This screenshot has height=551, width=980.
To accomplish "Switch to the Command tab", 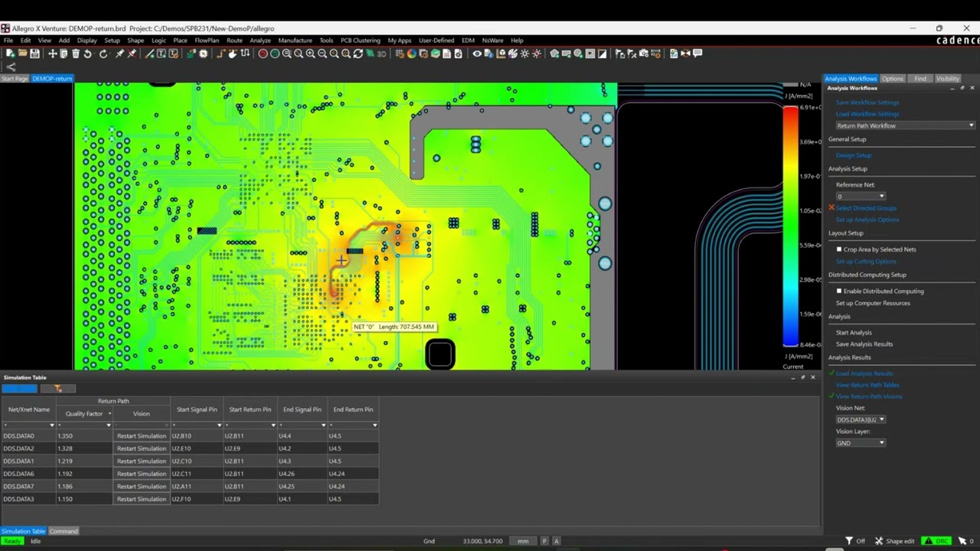I will click(64, 531).
